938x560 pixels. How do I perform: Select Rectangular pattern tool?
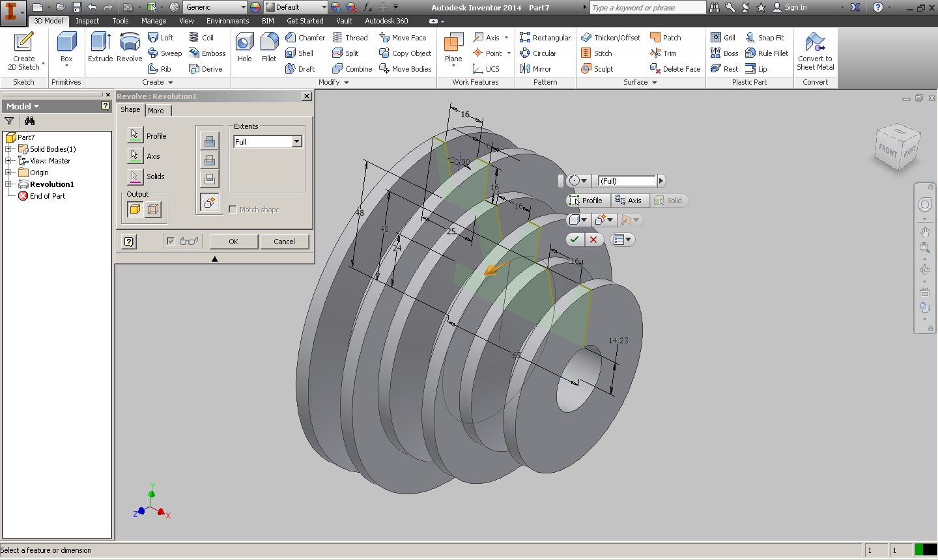click(x=545, y=38)
